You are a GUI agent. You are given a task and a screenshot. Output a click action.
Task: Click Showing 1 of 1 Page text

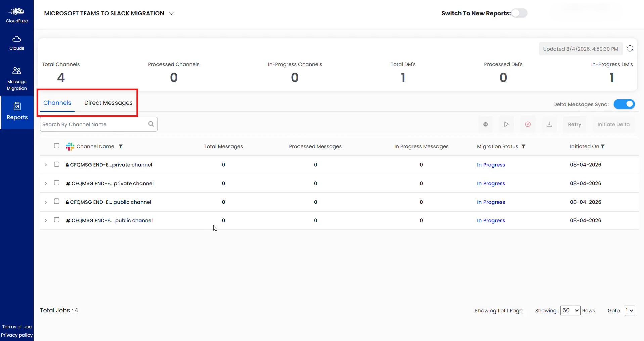tap(498, 311)
